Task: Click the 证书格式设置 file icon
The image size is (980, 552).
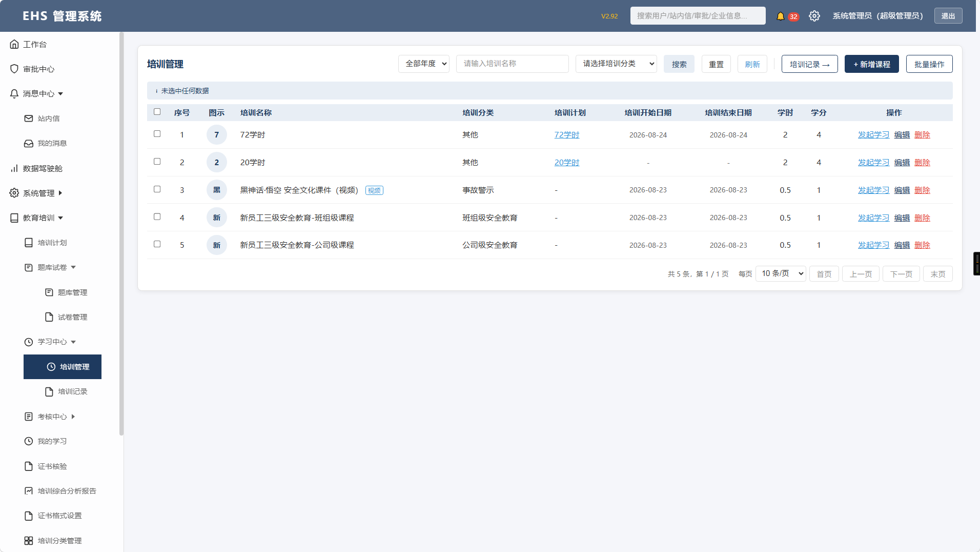Action: [29, 516]
